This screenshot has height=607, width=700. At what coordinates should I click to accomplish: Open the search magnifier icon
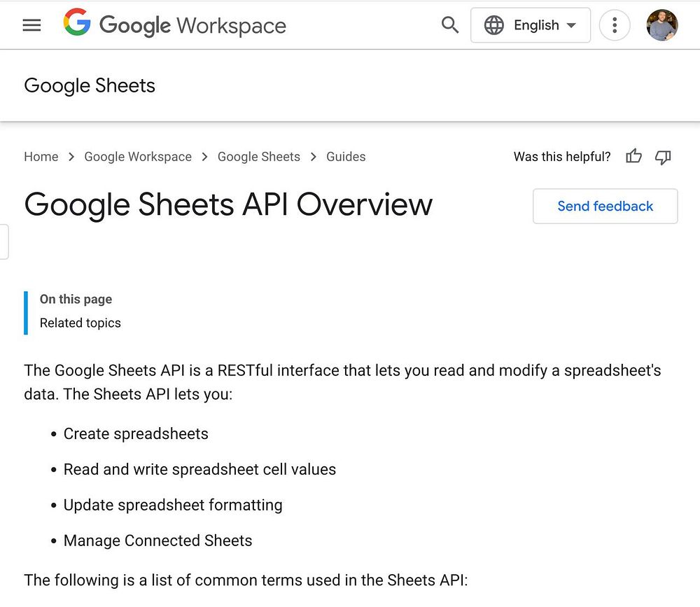coord(449,25)
